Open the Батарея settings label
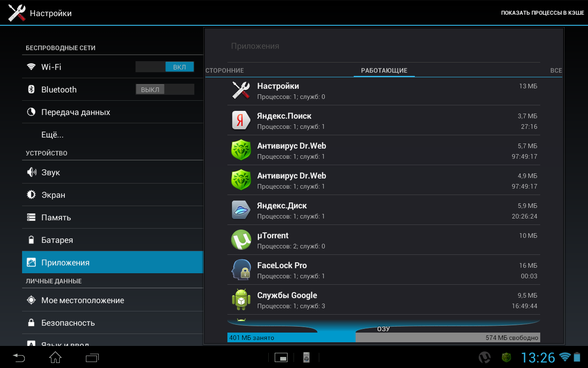The width and height of the screenshot is (588, 368). point(57,240)
